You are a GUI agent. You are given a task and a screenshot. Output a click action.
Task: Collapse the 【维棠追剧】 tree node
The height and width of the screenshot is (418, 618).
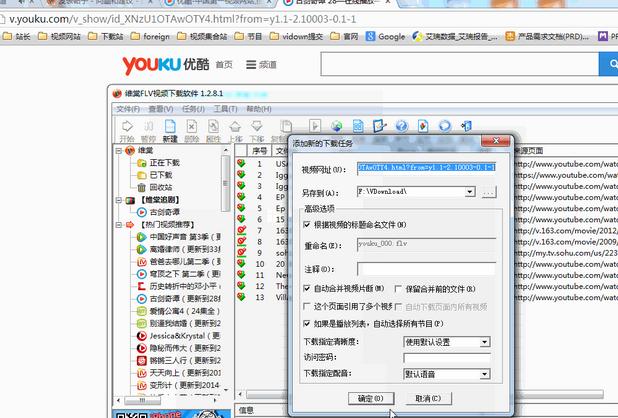click(x=119, y=200)
